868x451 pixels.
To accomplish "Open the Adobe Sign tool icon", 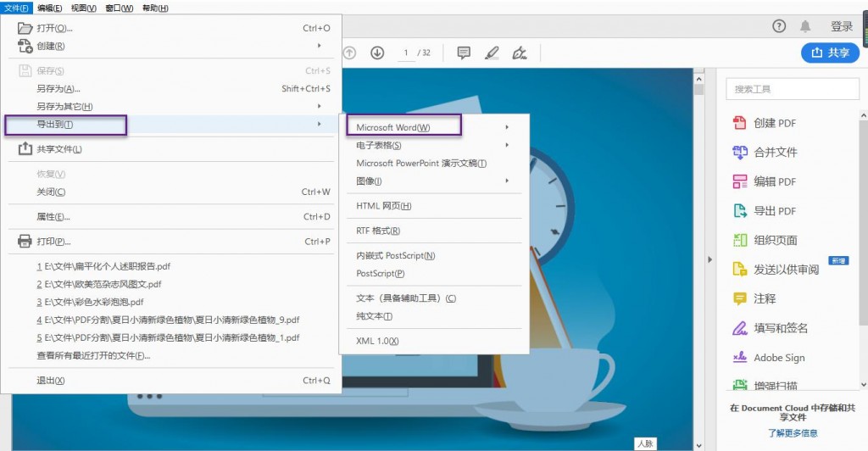I will tap(739, 358).
